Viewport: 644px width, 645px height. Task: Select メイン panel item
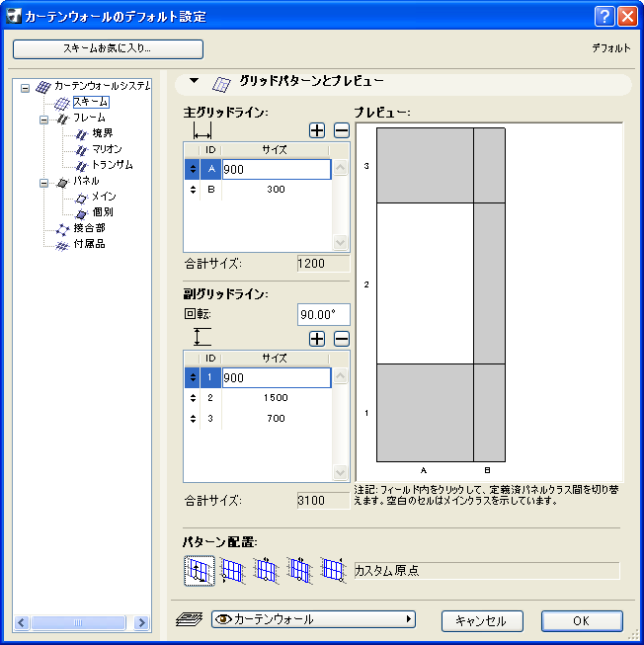pos(104,197)
